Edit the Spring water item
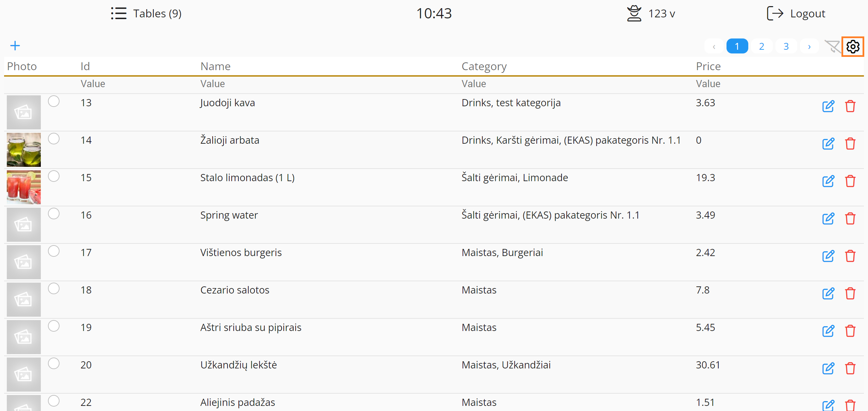This screenshot has width=868, height=411. coord(828,219)
